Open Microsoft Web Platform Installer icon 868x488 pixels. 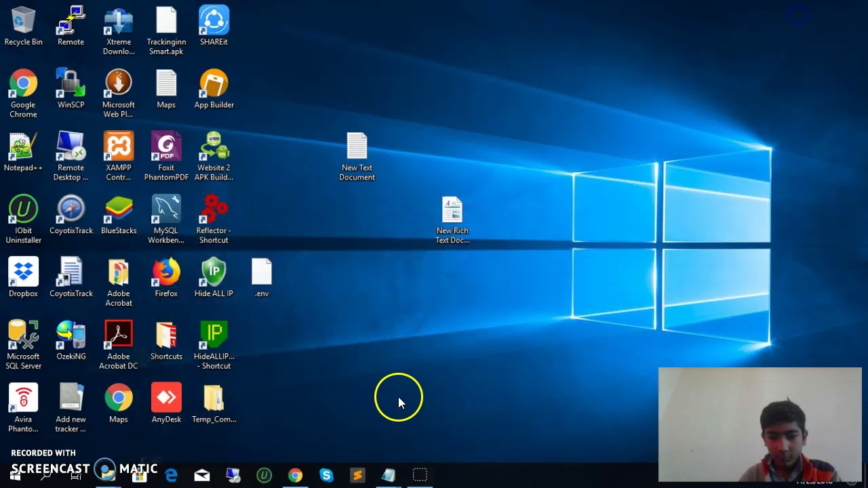point(119,94)
